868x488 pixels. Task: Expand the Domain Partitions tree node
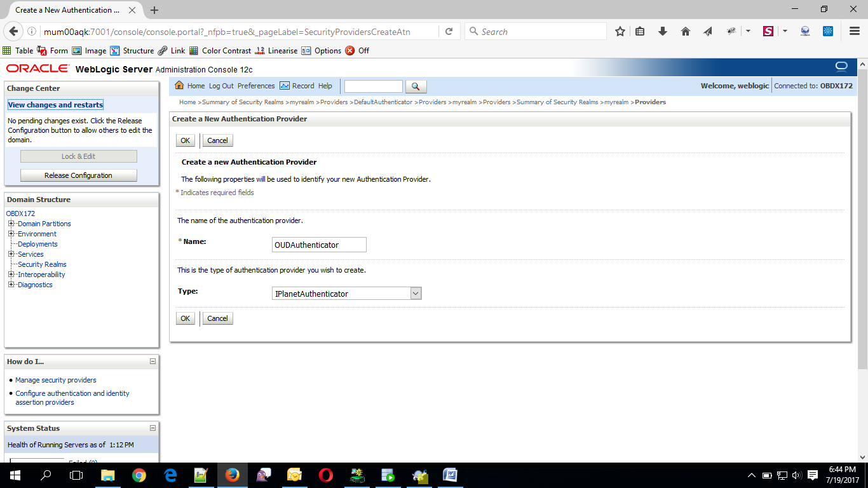[x=11, y=224]
